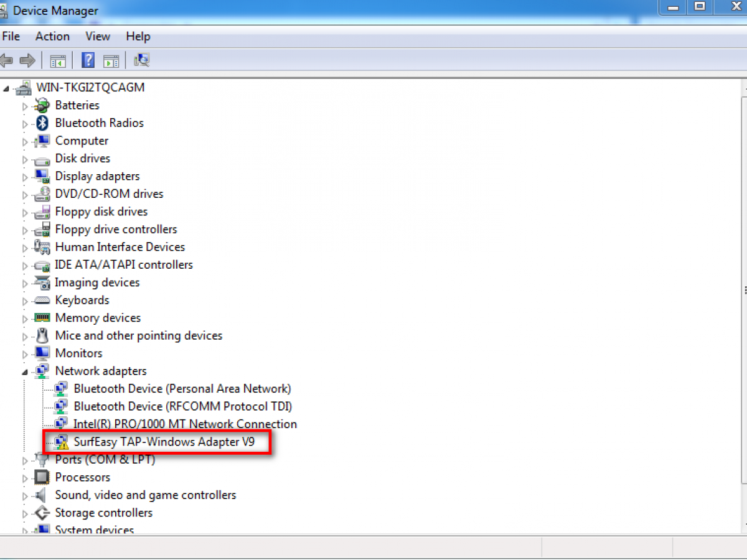Click the Ports (COM & LPT) icon
This screenshot has width=747, height=560.
point(42,460)
